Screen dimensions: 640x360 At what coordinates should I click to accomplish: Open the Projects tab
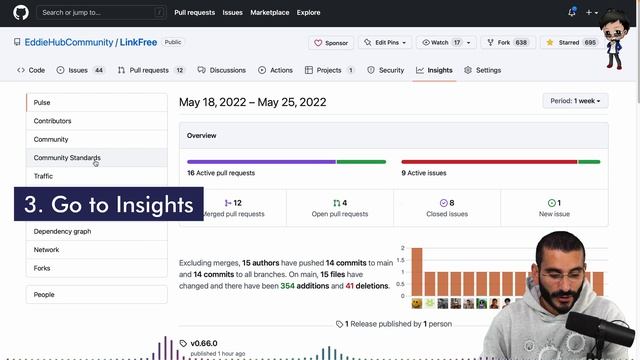point(329,70)
